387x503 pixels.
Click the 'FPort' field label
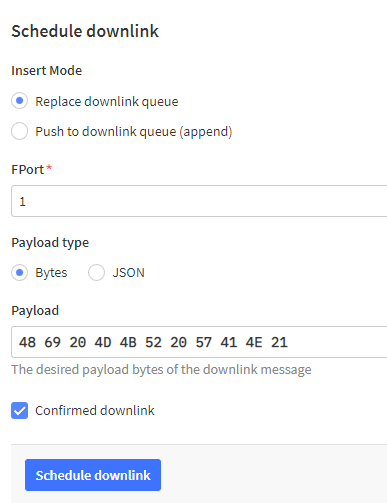[28, 170]
